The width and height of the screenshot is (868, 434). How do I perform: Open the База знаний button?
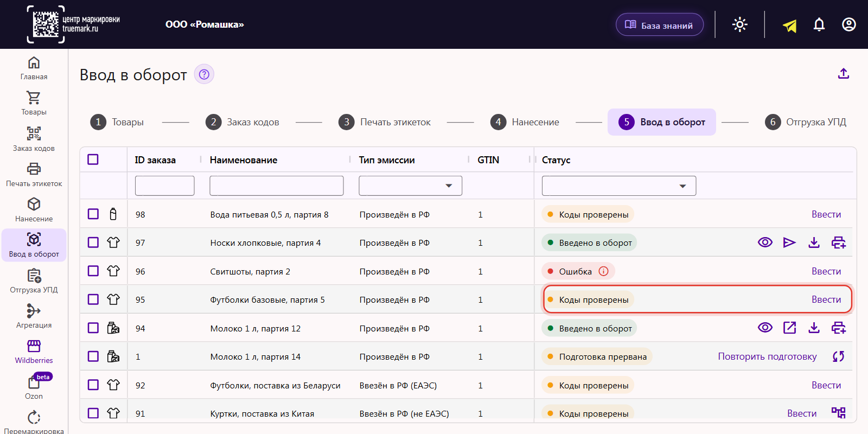pos(660,25)
